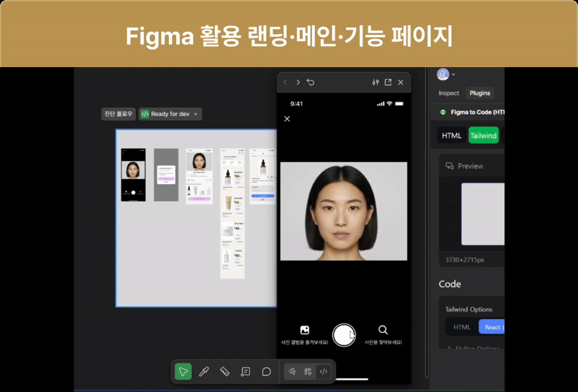
Task: Select the Move cursor tool in bottom toolbar
Action: pos(184,372)
